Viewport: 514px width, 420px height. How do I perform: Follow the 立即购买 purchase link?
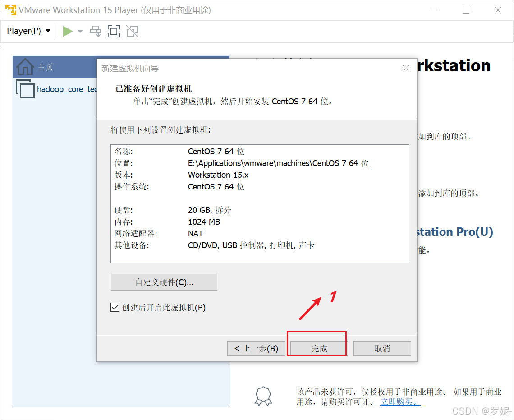coord(400,402)
